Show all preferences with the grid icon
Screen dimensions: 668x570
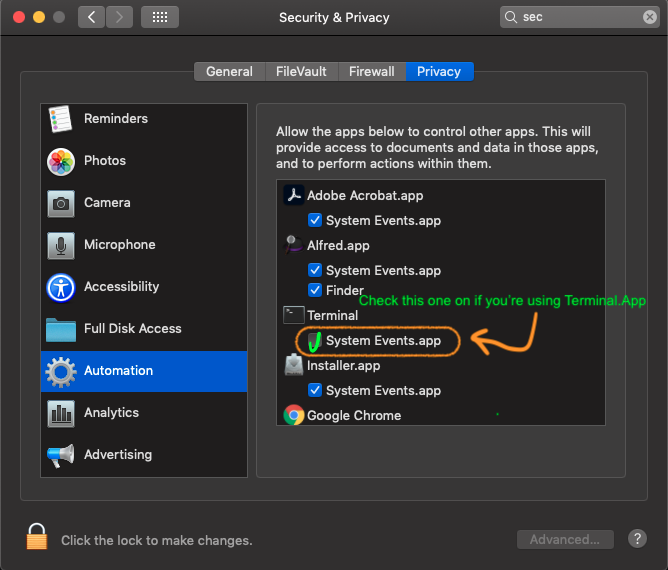[x=160, y=17]
